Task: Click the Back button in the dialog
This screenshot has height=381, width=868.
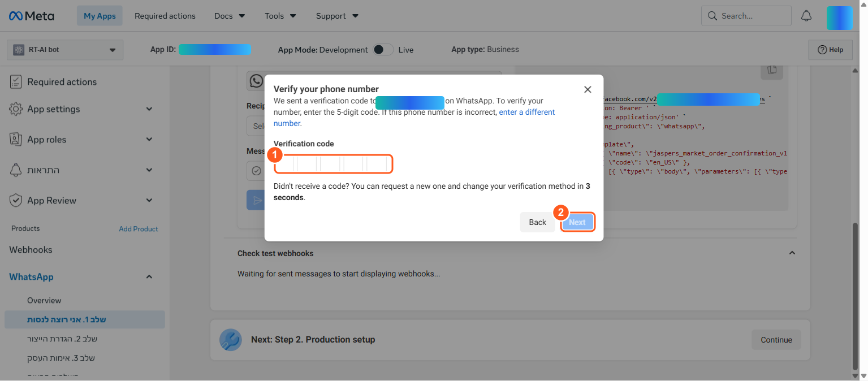Action: click(537, 222)
